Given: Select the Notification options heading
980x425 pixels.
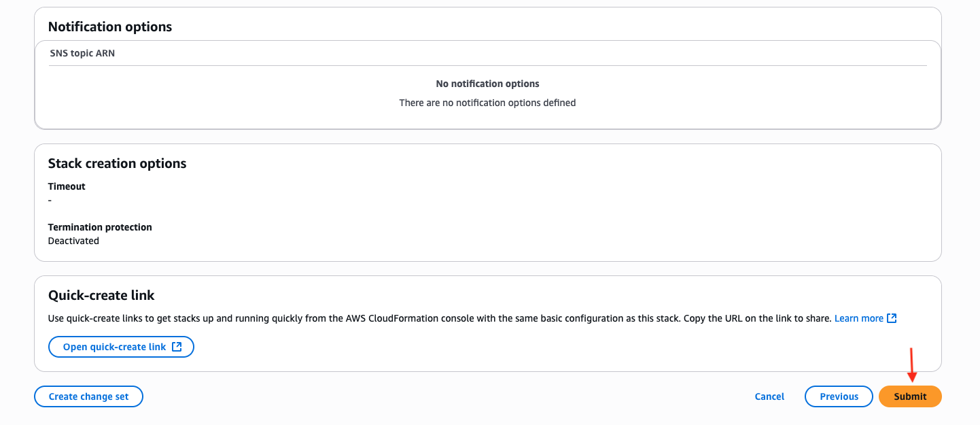Looking at the screenshot, I should tap(110, 27).
